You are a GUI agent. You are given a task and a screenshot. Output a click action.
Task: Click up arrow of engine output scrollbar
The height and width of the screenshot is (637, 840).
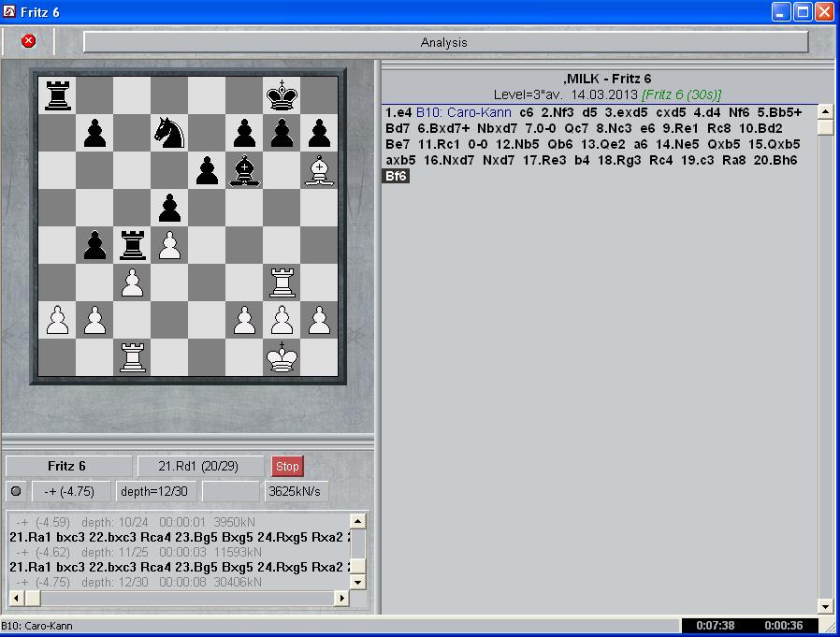pyautogui.click(x=357, y=521)
